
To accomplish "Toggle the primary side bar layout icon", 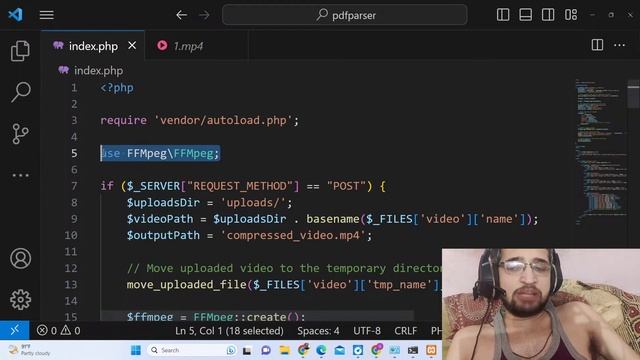I will pyautogui.click(x=503, y=15).
